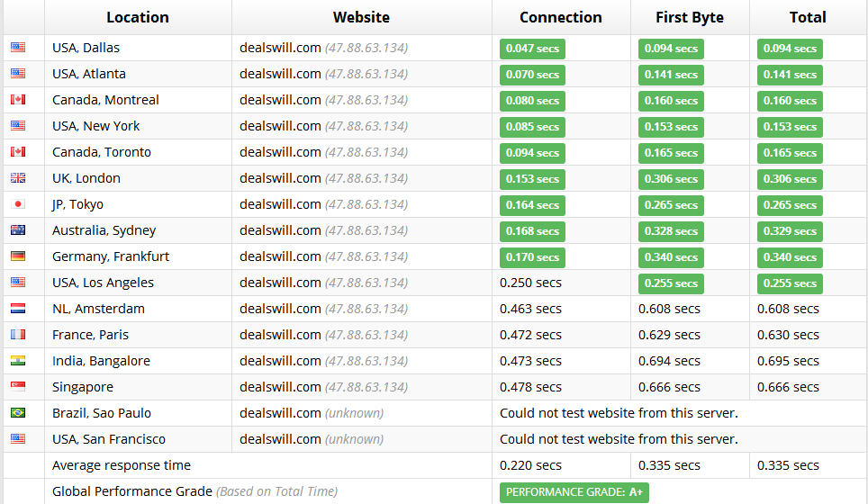Click the 0.164 secs connection badge for Tokyo

532,205
